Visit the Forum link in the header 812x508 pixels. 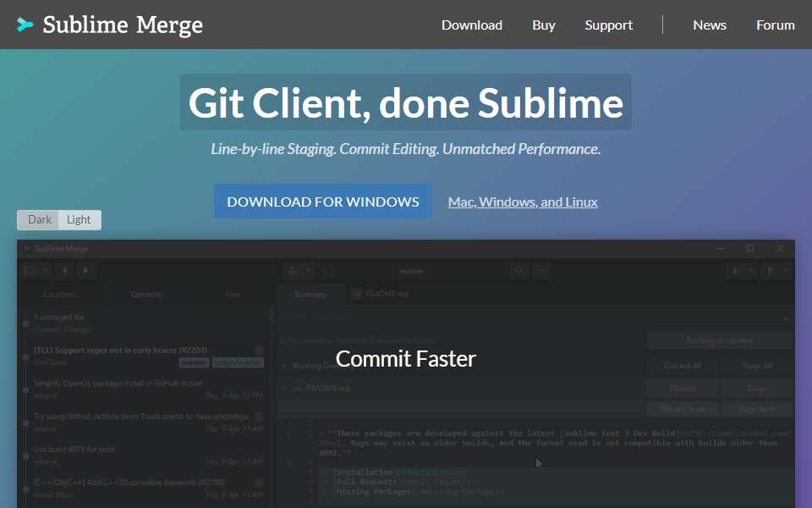[x=776, y=25]
